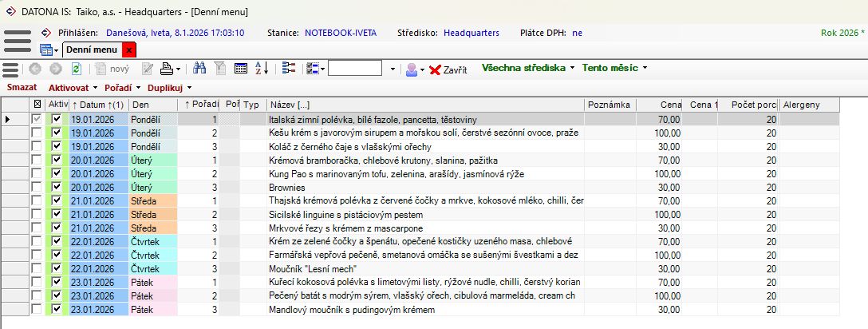Click the green refresh icon in the toolbar

76,69
